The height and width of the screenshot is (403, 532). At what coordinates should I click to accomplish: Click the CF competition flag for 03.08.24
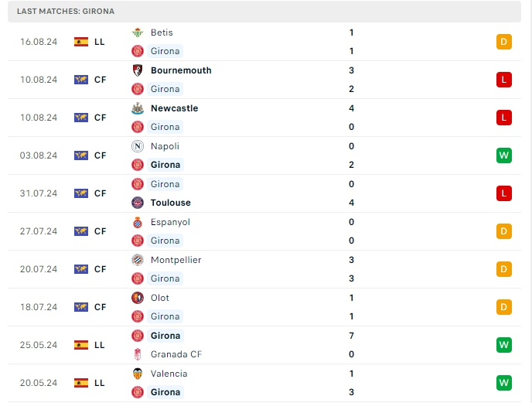coord(81,155)
